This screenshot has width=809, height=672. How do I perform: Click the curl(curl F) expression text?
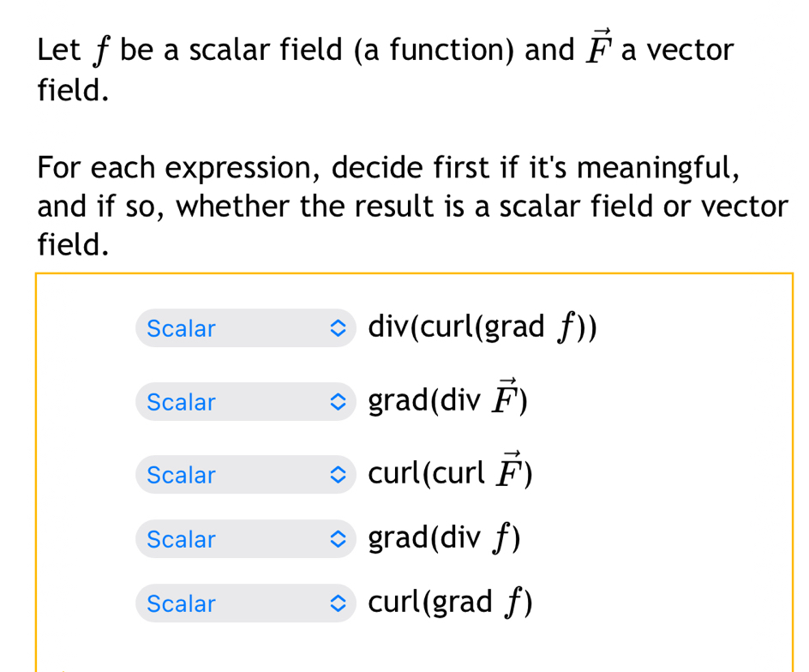tap(450, 473)
